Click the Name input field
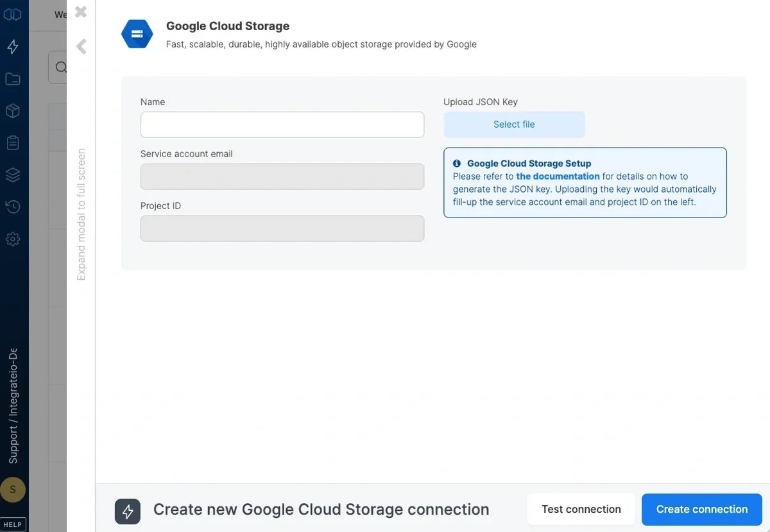This screenshot has height=532, width=770. coord(282,124)
